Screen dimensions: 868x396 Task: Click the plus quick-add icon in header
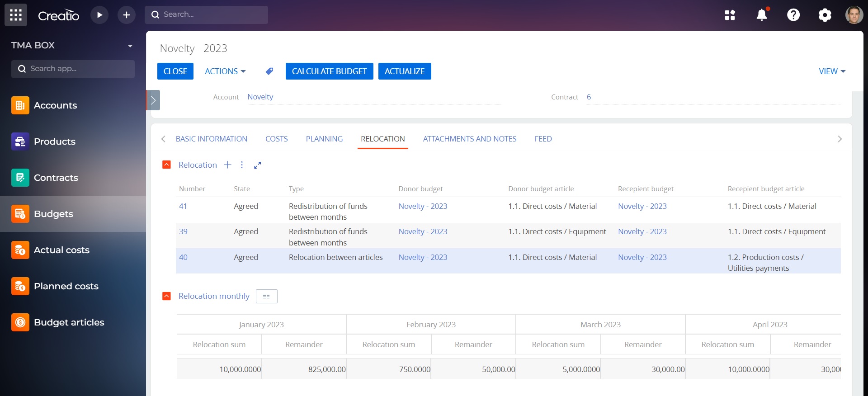[x=127, y=15]
